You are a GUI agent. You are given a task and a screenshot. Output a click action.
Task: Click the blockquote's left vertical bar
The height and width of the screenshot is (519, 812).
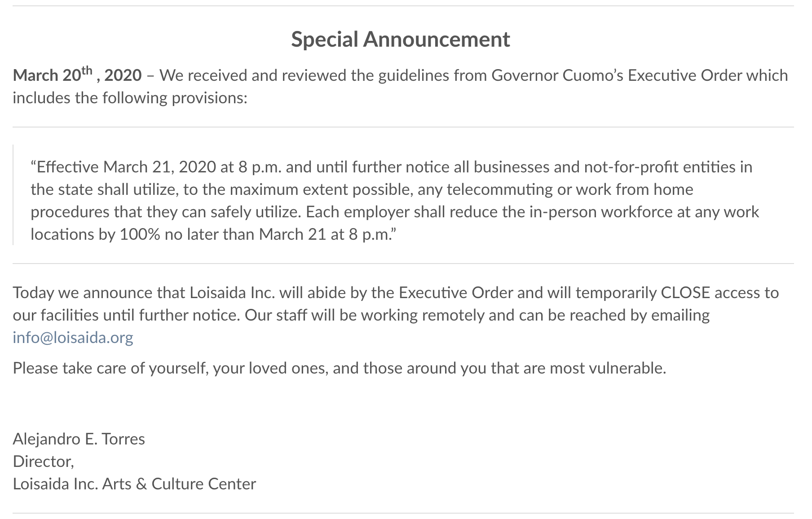pyautogui.click(x=13, y=195)
